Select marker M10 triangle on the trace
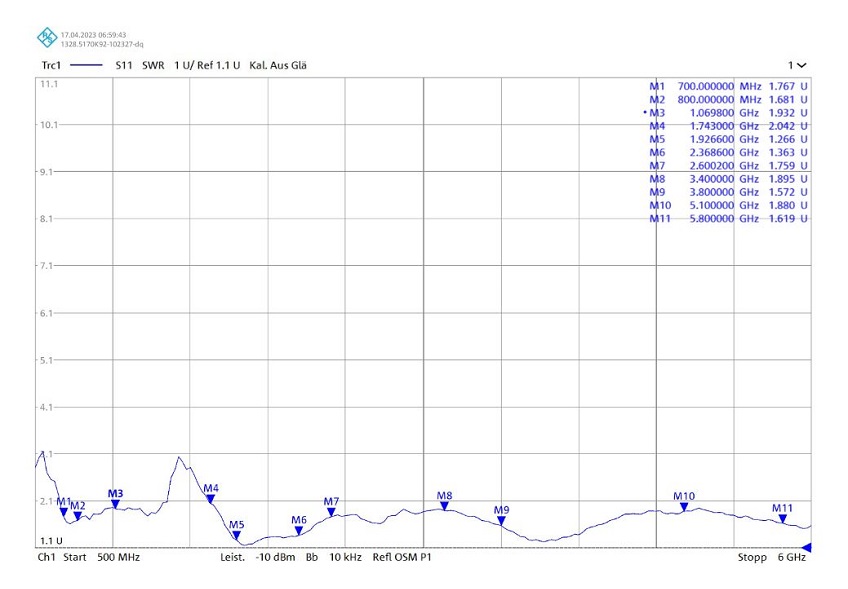 pyautogui.click(x=684, y=507)
